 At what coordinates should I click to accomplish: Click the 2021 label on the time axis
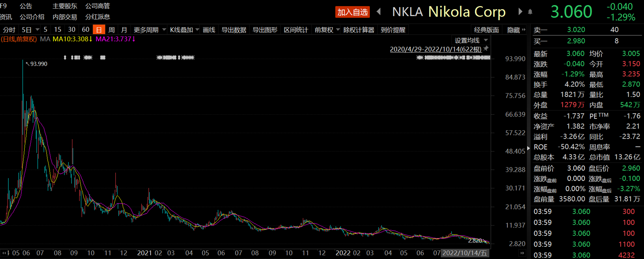[x=144, y=253]
